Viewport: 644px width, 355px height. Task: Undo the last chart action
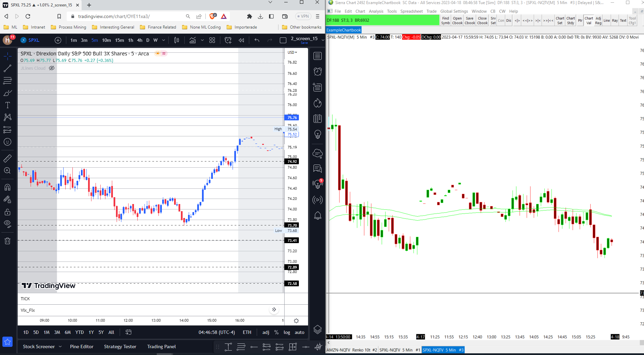[x=257, y=40]
